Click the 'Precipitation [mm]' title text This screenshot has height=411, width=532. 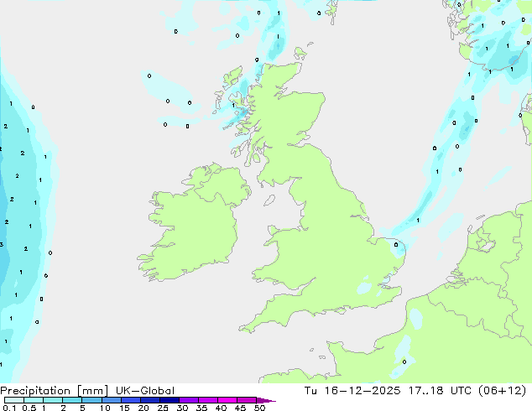click(54, 391)
